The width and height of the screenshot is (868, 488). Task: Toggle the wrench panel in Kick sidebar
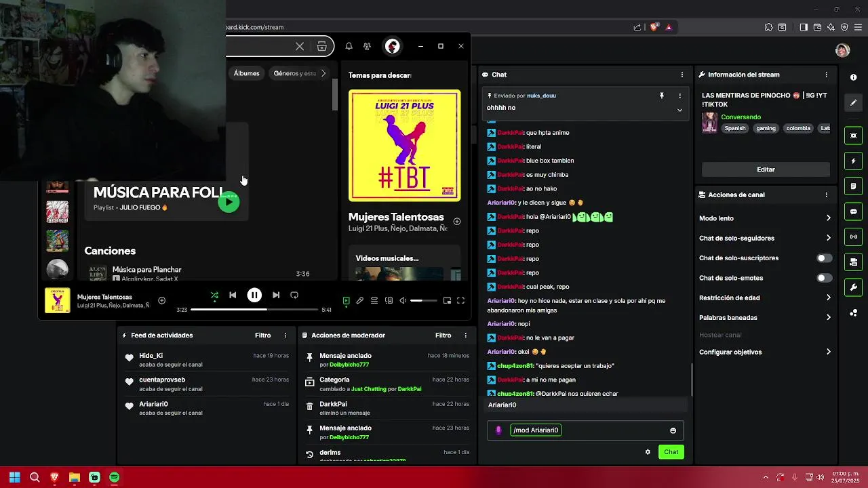pyautogui.click(x=853, y=287)
